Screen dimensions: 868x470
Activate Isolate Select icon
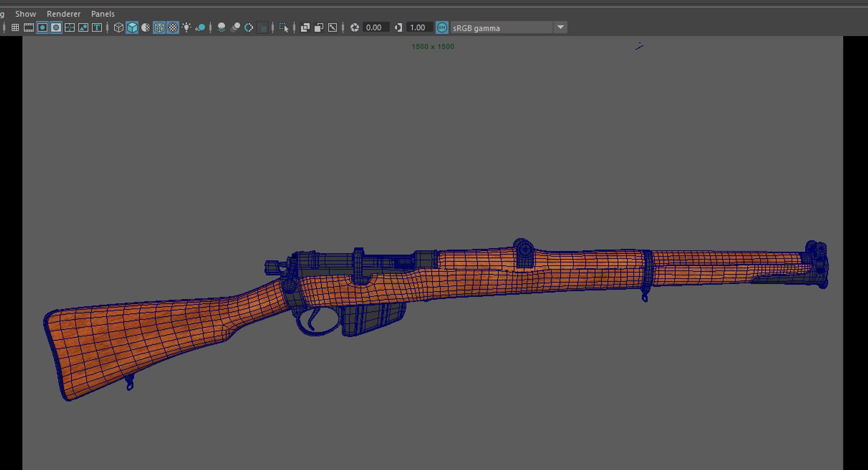tap(283, 28)
